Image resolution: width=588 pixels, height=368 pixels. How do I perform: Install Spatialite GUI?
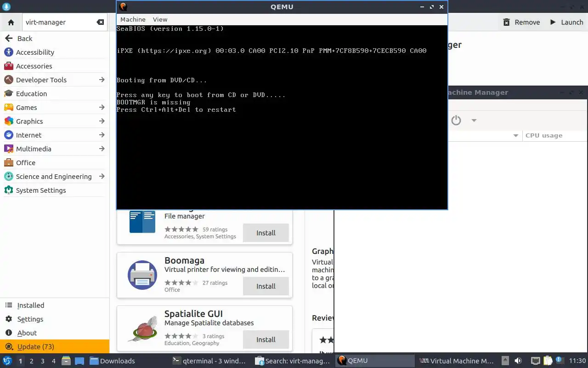tap(266, 339)
